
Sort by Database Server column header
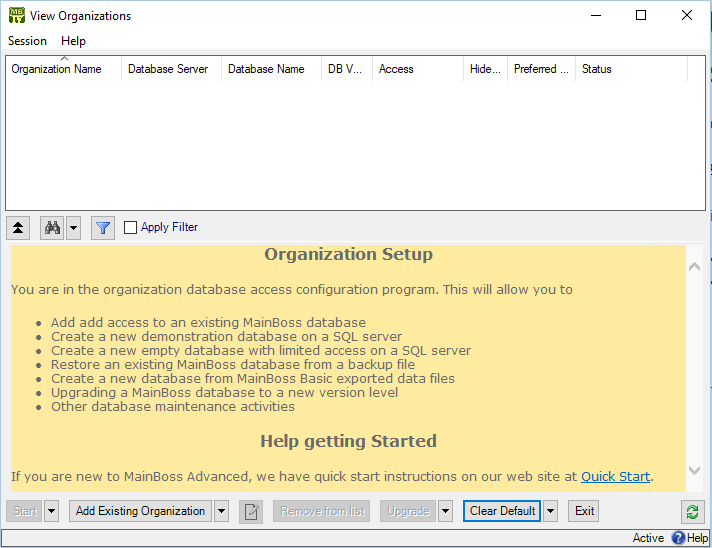pos(172,69)
